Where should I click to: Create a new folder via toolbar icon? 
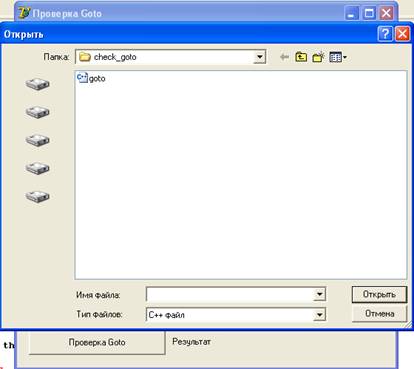point(318,57)
